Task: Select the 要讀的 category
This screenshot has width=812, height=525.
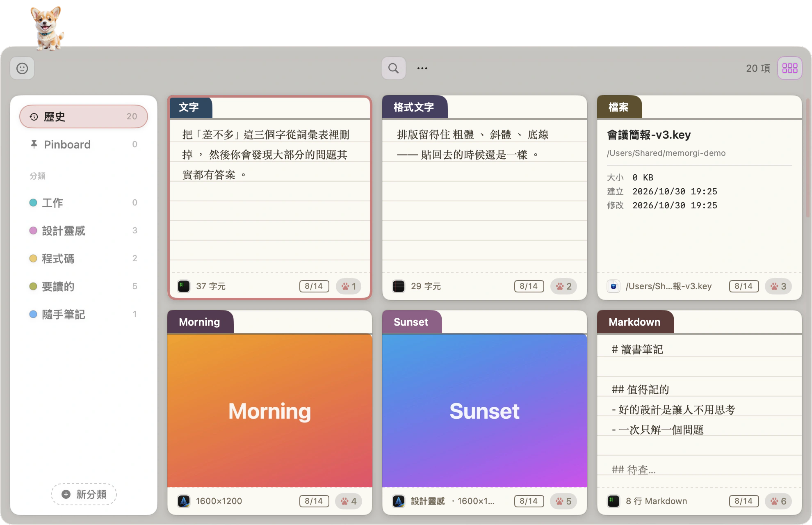Action: (84, 286)
